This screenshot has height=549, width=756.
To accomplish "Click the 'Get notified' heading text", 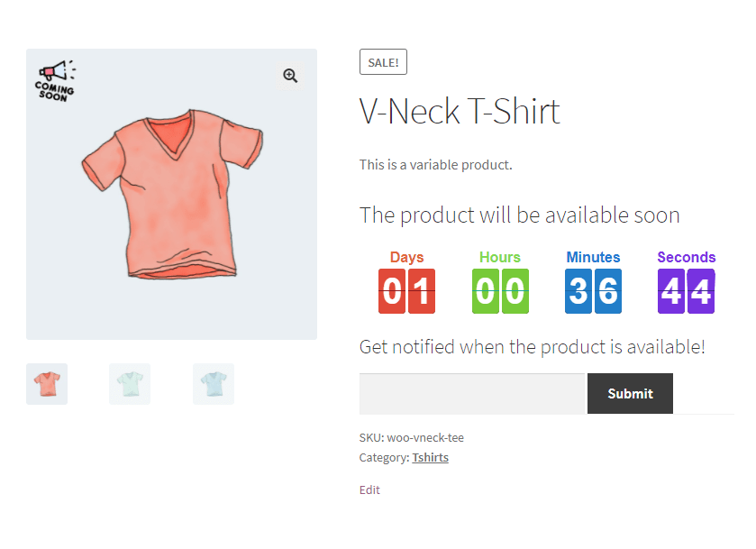I will 532,347.
